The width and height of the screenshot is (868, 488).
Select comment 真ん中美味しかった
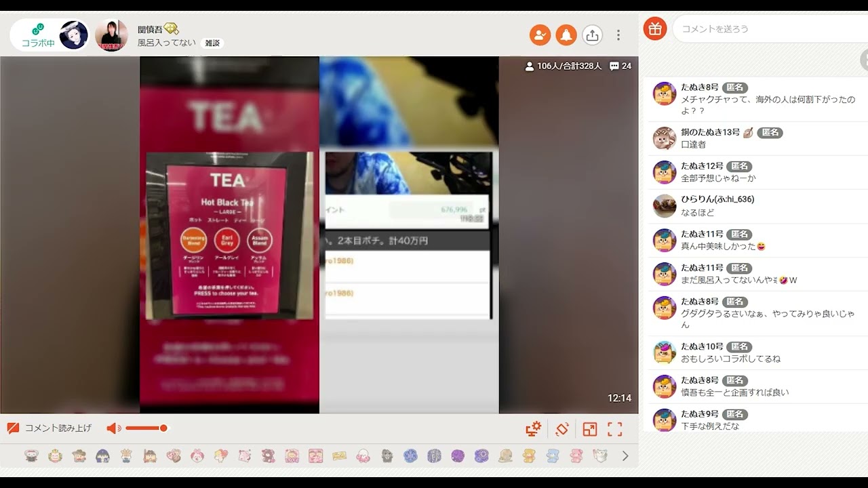(724, 246)
